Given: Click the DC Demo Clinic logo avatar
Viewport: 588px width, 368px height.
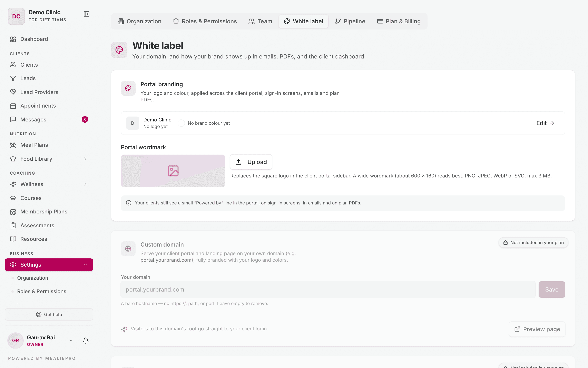Looking at the screenshot, I should tap(16, 16).
